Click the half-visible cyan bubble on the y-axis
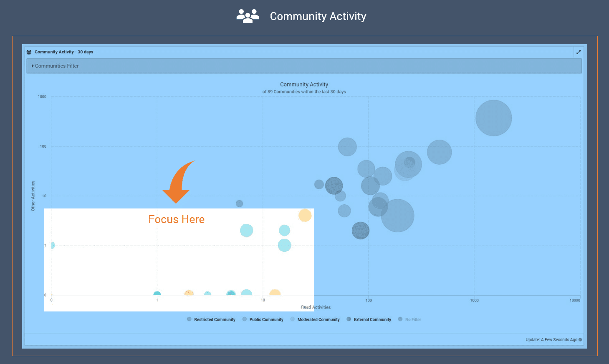This screenshot has height=364, width=609. (x=52, y=245)
